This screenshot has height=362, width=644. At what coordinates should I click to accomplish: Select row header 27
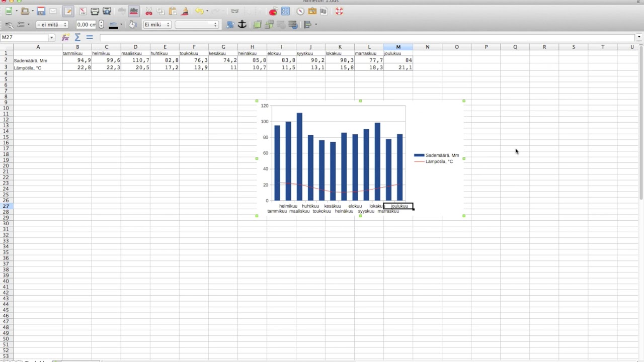[7, 206]
